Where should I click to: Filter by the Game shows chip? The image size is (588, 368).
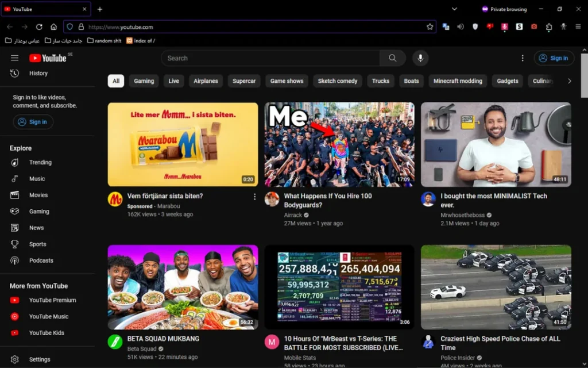pos(287,81)
